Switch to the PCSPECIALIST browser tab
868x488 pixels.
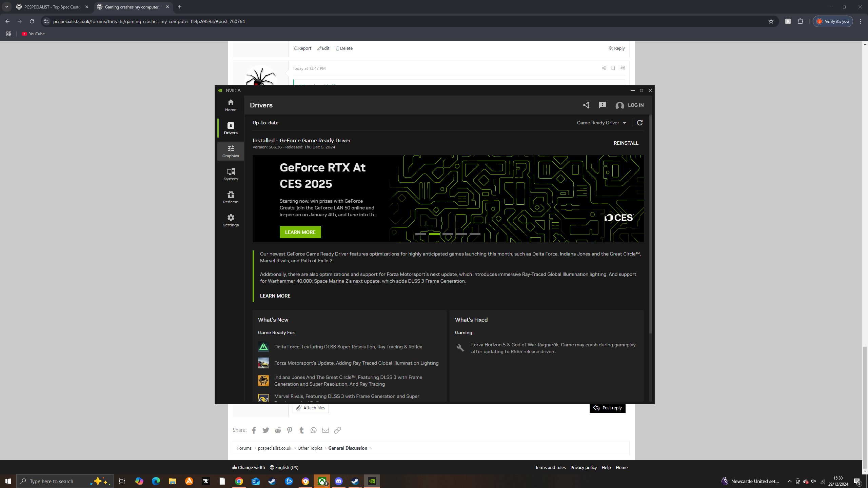point(52,7)
